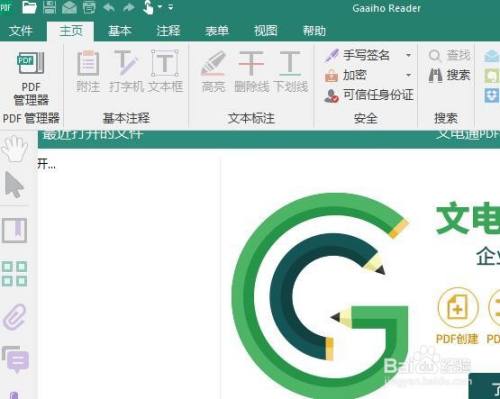Image resolution: width=500 pixels, height=399 pixels.
Task: Click the email envelope icon in title bar
Action: 69,7
